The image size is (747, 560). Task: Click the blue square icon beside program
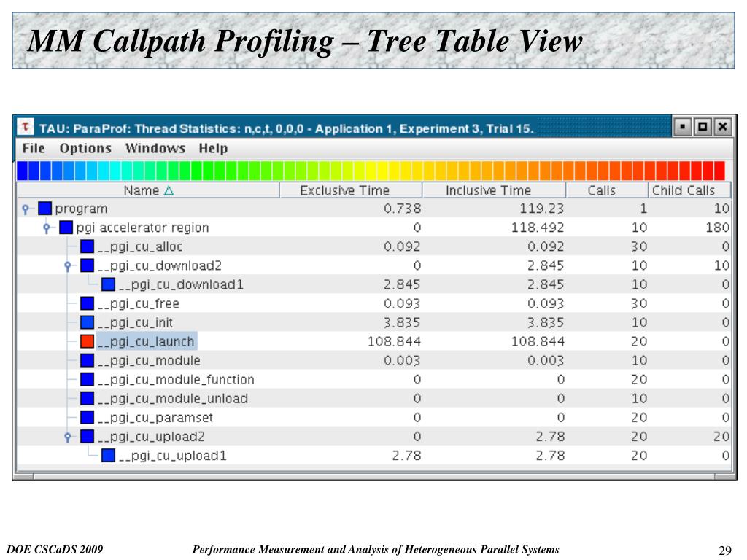click(x=44, y=208)
